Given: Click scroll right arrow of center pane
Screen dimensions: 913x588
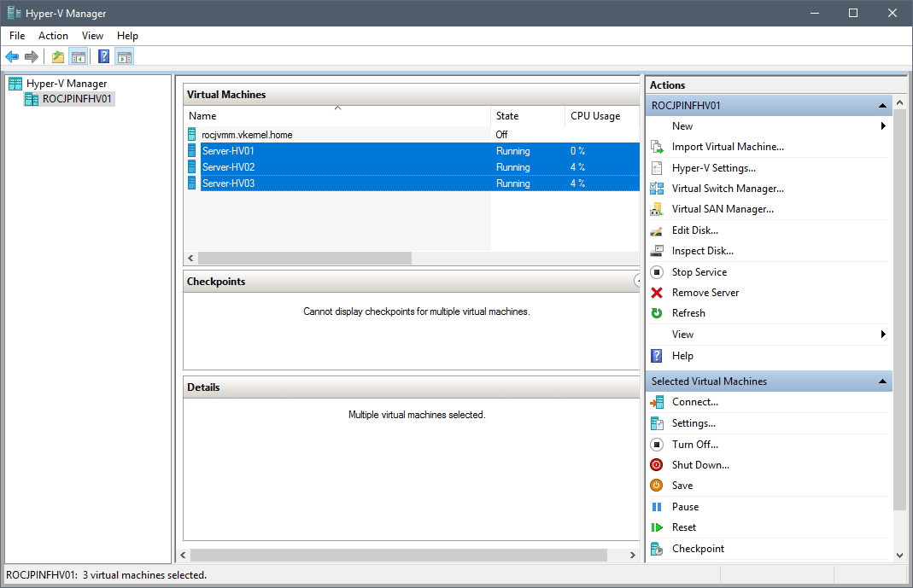Looking at the screenshot, I should coord(632,556).
